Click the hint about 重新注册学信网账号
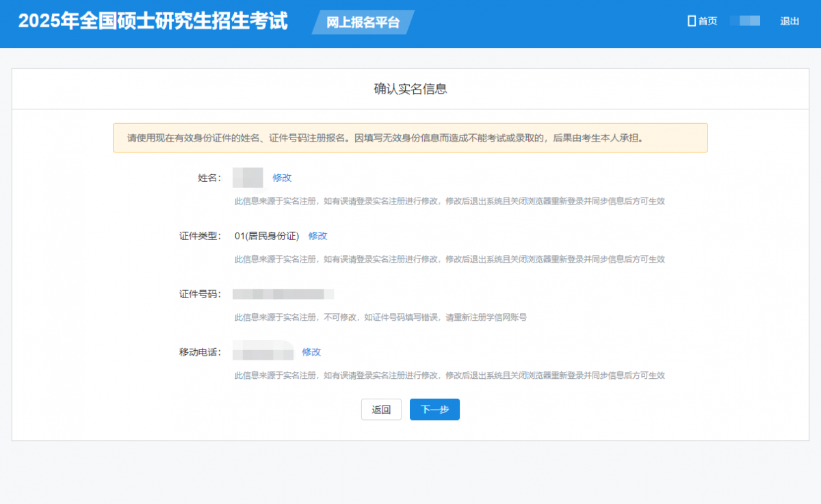Viewport: 821px width, 504px height. click(380, 317)
